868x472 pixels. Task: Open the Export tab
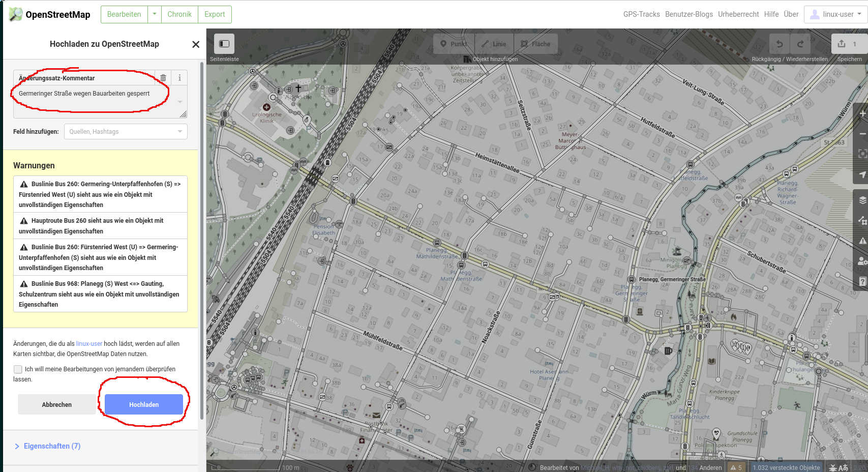[x=215, y=14]
